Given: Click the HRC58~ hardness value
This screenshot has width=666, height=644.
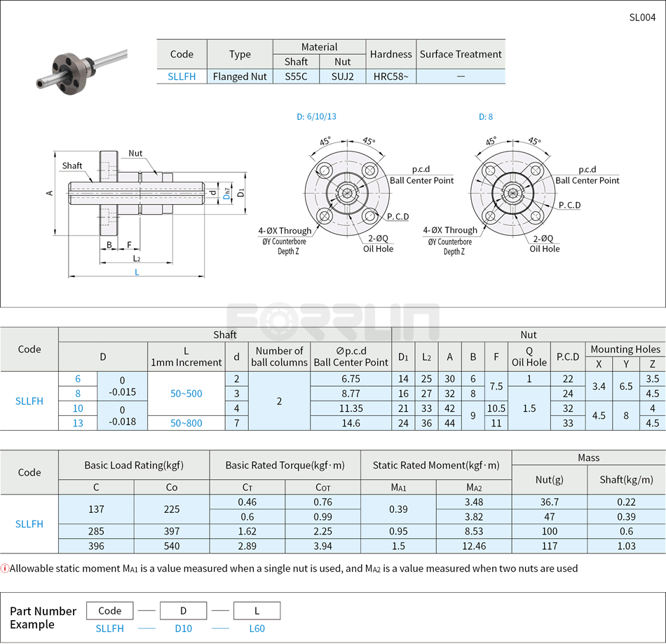Looking at the screenshot, I should pos(390,76).
